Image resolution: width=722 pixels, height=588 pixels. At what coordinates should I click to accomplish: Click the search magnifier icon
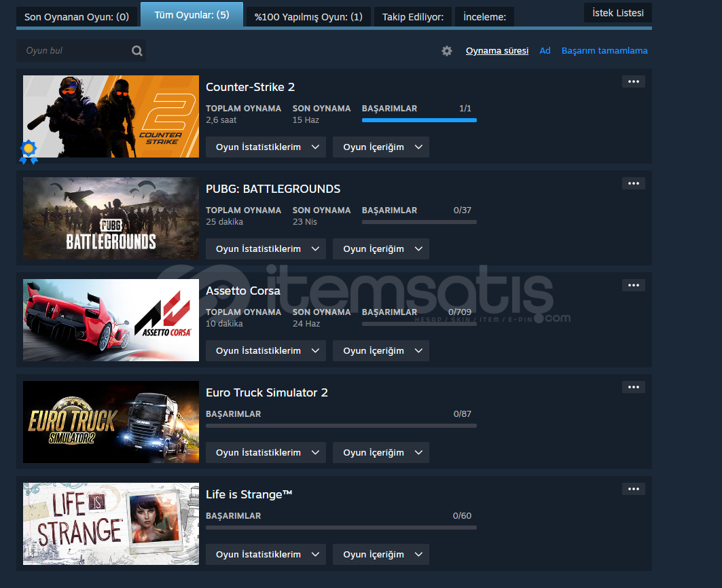[137, 51]
